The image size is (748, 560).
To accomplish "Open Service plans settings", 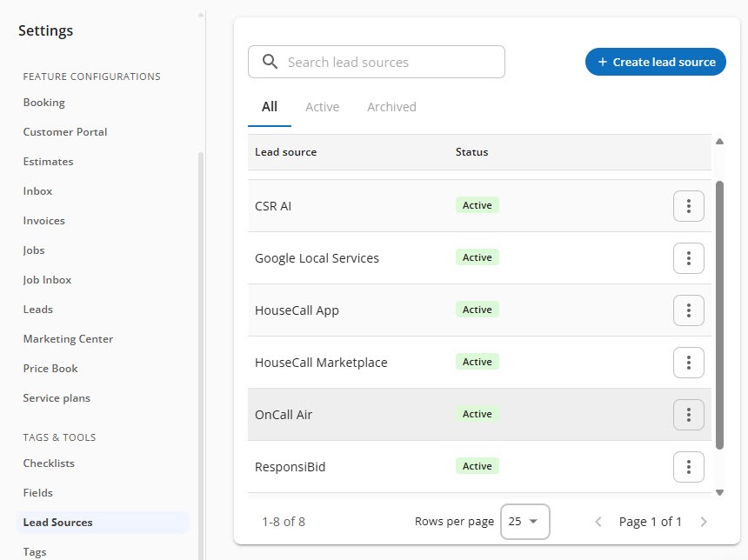I will click(x=57, y=398).
